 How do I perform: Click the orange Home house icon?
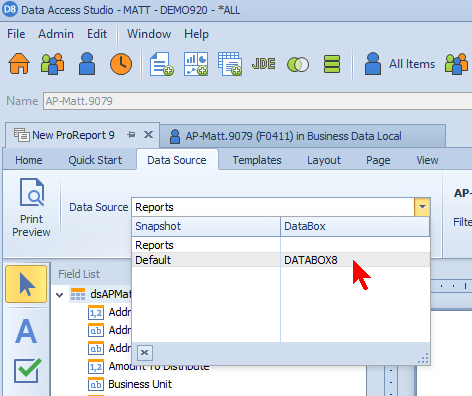19,64
